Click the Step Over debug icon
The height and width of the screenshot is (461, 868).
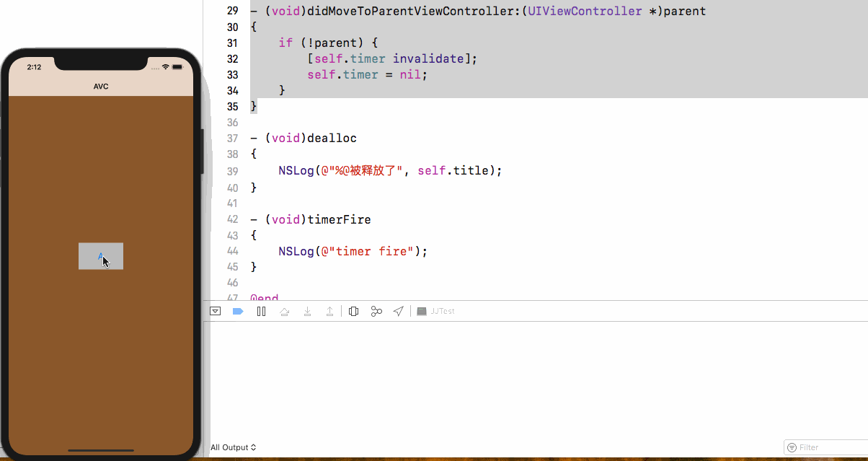284,311
